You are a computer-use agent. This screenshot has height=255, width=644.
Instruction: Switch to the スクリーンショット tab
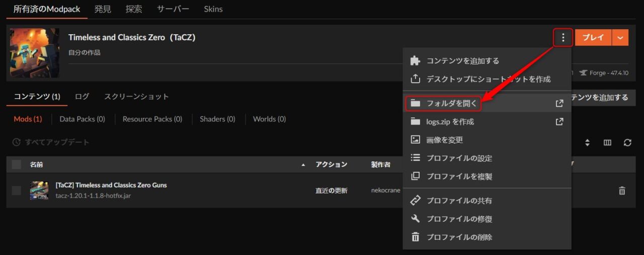pyautogui.click(x=136, y=97)
